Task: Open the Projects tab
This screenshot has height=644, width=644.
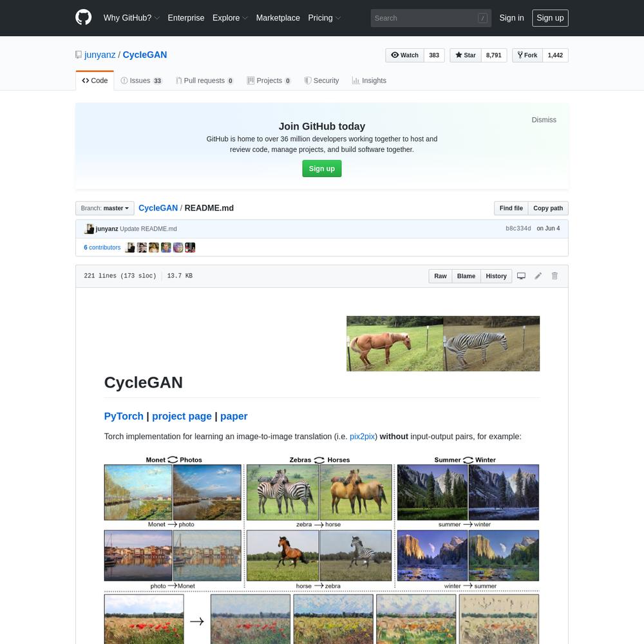Action: point(269,80)
